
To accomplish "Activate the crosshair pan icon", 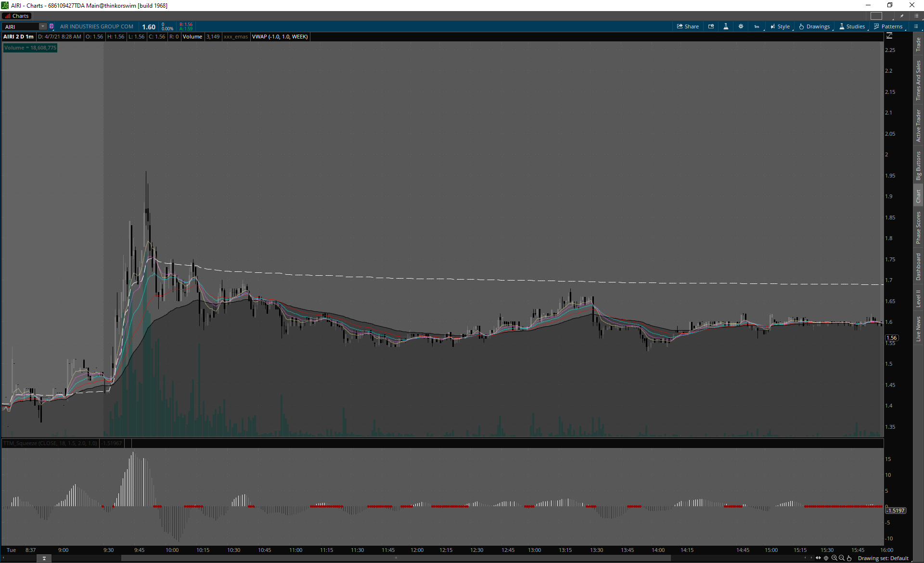I will (x=826, y=558).
